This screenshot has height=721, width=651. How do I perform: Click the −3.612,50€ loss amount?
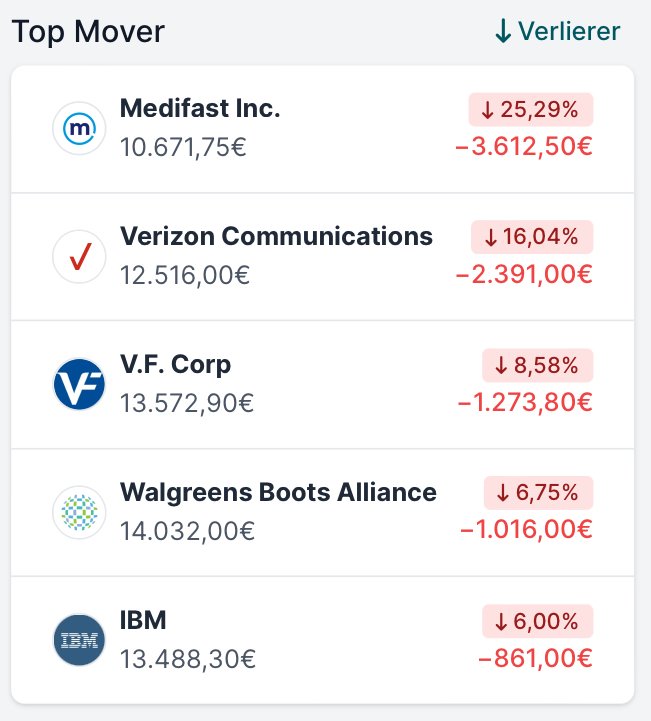pos(523,146)
